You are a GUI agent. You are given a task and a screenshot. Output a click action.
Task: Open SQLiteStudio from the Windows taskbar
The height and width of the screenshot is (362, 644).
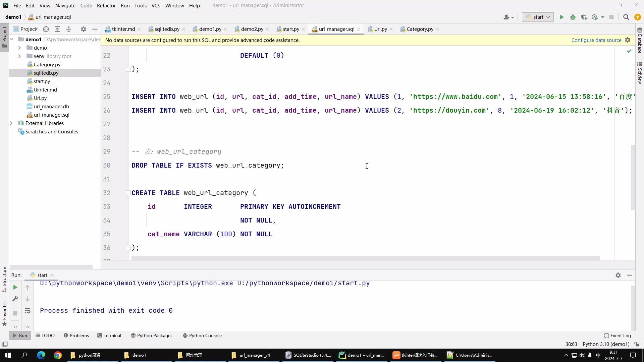(309, 355)
